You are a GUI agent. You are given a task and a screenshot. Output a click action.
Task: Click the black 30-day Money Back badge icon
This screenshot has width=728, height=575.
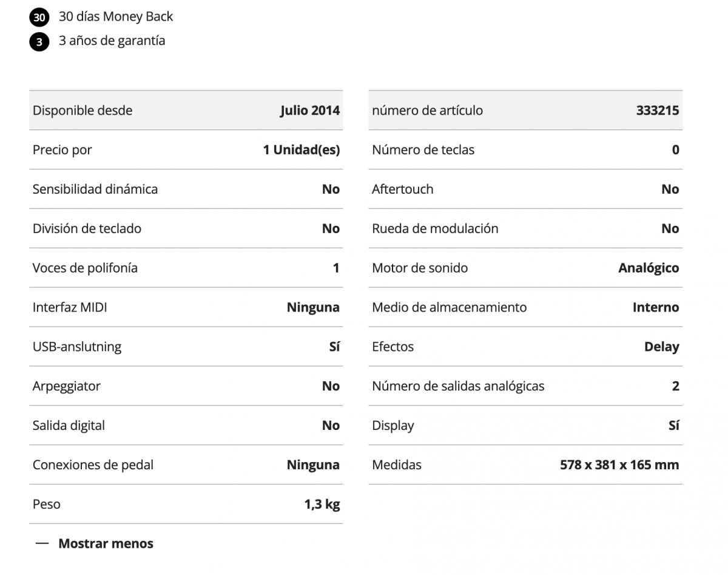pyautogui.click(x=39, y=18)
